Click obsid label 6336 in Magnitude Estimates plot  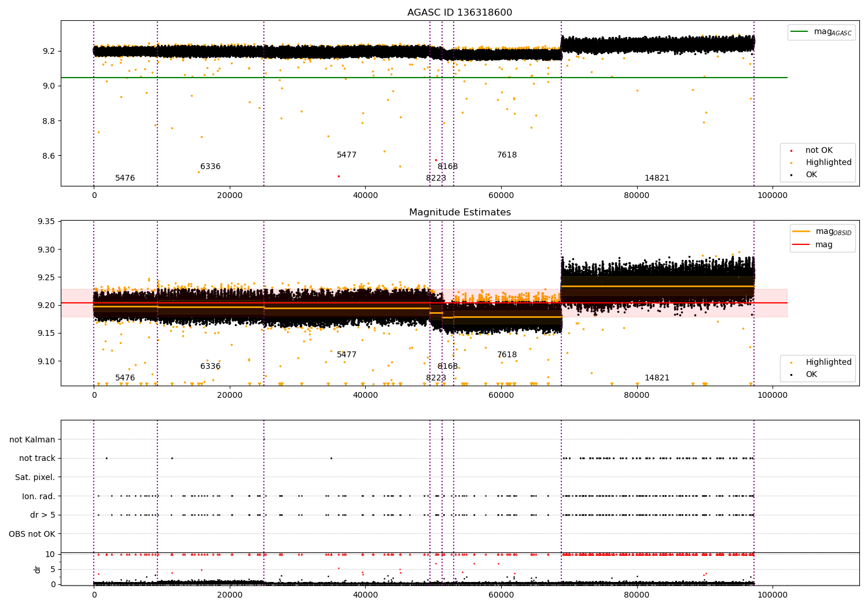click(x=211, y=367)
